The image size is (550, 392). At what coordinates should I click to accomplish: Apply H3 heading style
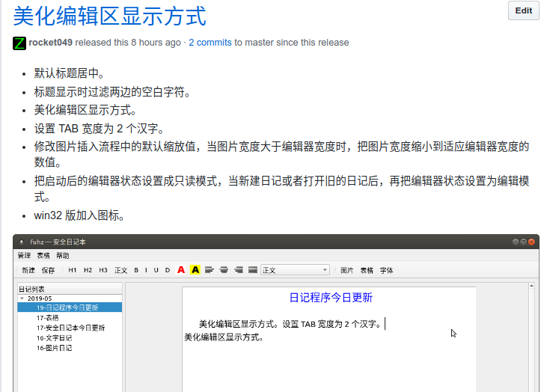[x=103, y=270]
